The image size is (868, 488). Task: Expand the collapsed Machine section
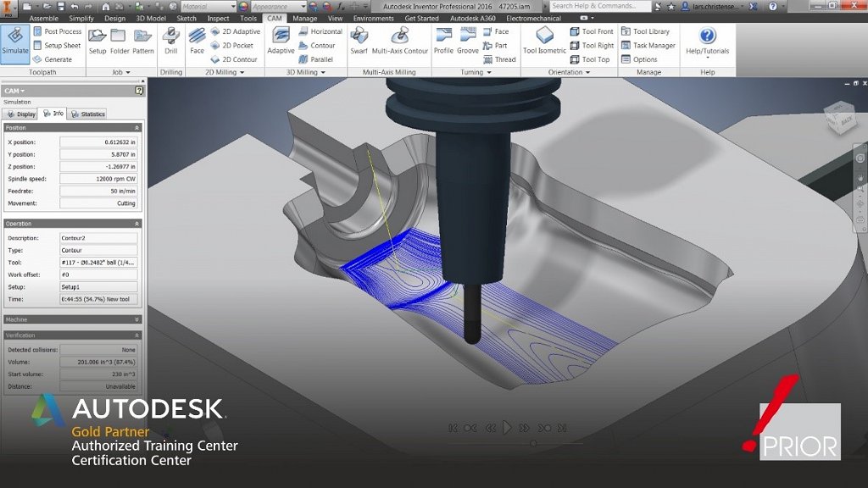[x=137, y=319]
